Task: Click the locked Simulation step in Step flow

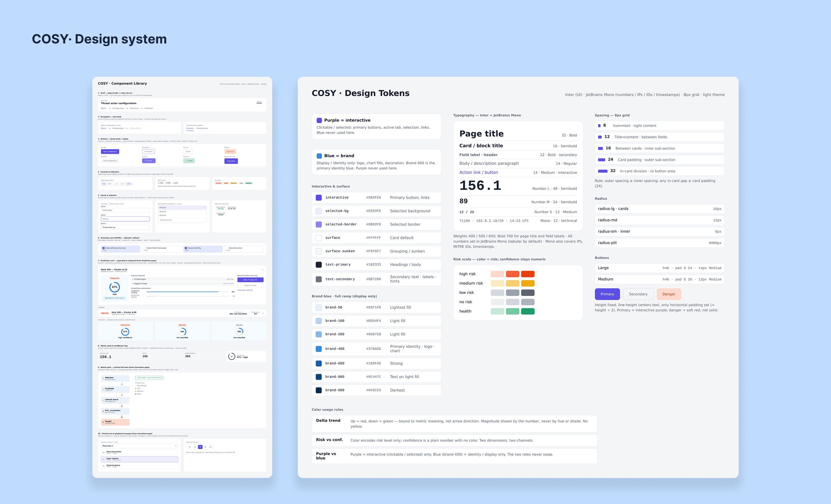Action: (135, 128)
